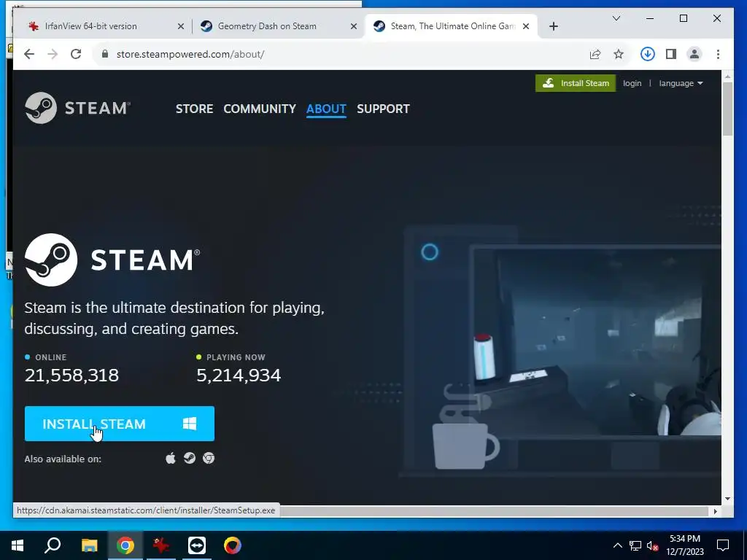Viewport: 747px width, 560px height.
Task: Click the page scroll down arrow
Action: click(727, 499)
